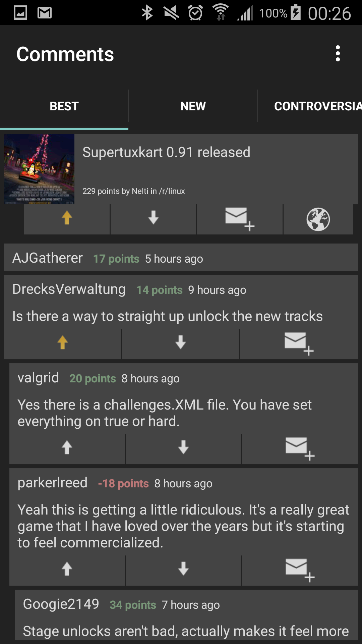362x644 pixels.
Task: Open the Supertuxkart 0.91 released title
Action: click(166, 152)
